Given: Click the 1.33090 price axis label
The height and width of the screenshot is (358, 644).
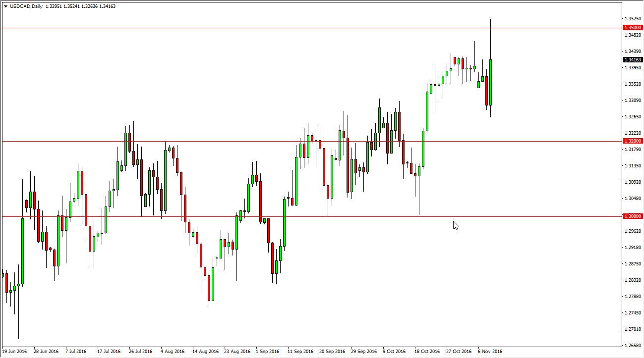Looking at the screenshot, I should [x=633, y=100].
